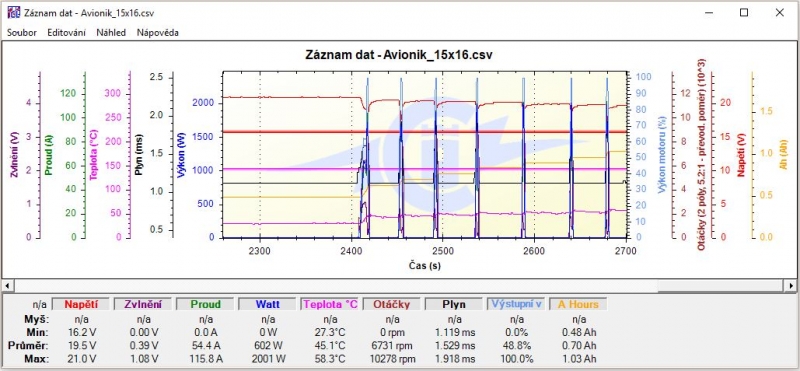This screenshot has height=371, width=800.
Task: Minimize the Záznam dat window
Action: coord(709,13)
